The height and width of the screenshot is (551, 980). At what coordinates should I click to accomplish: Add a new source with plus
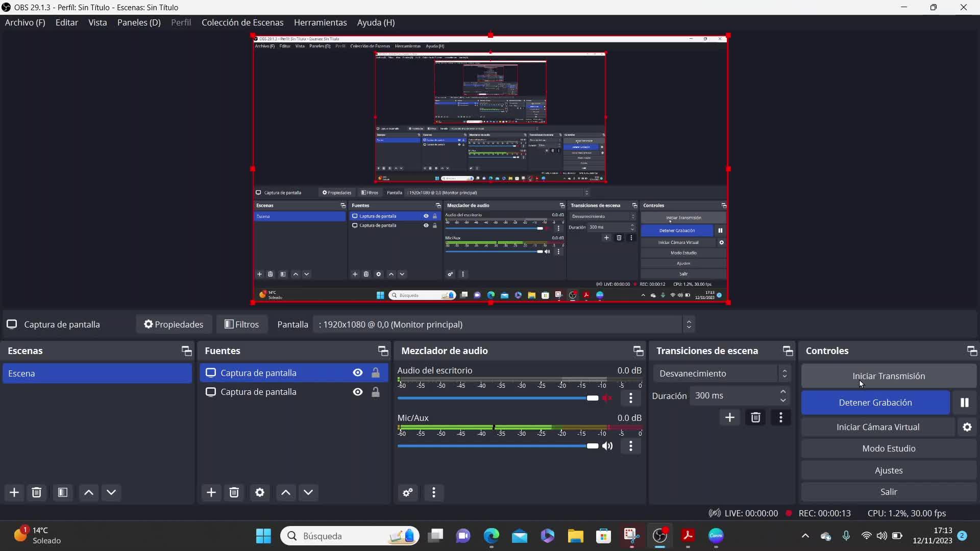[211, 492]
